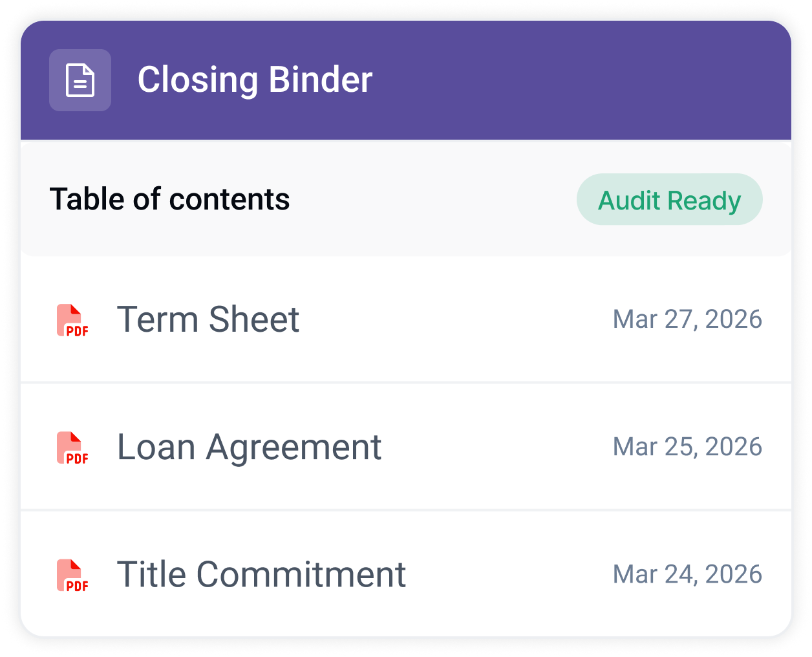
Task: Click the PDF icon beside Term Sheet
Action: point(72,320)
